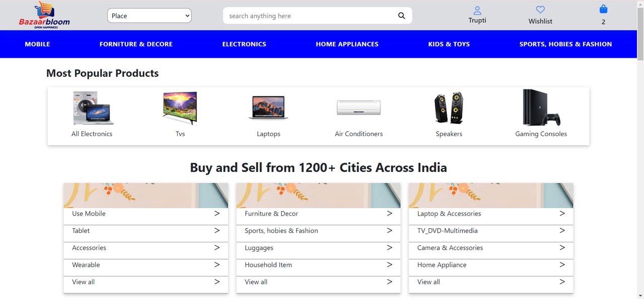Screen dimensions: 644x299
Task: Open the FORNITURE & DECORE menu
Action: [136, 44]
